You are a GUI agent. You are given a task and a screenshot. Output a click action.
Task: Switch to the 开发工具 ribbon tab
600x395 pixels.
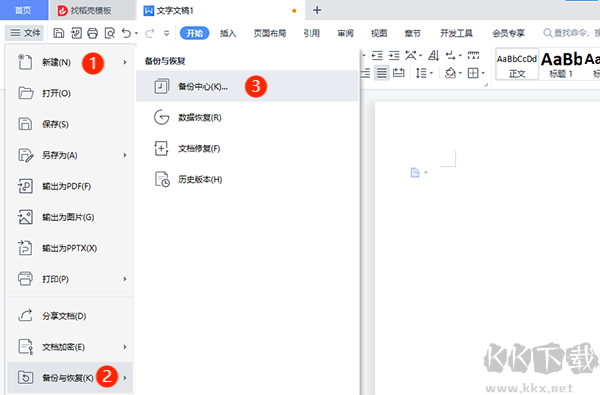coord(456,33)
